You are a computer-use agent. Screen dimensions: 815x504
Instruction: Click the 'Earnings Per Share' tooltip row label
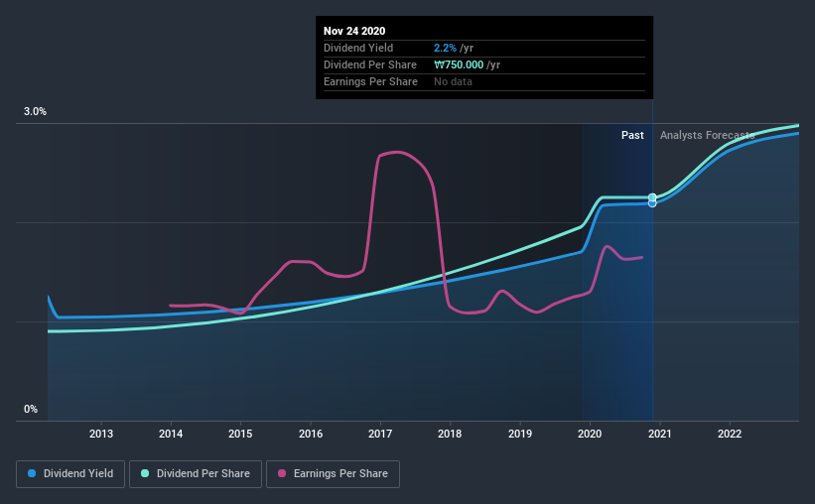[x=370, y=81]
